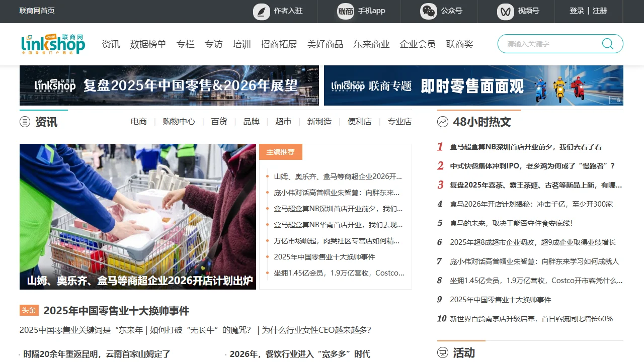Click the search magnifier icon
The height and width of the screenshot is (362, 644).
608,44
